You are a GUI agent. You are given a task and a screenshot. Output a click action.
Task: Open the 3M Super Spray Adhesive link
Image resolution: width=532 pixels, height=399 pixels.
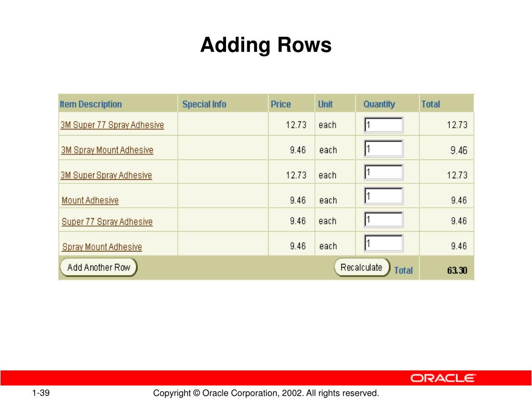pyautogui.click(x=106, y=175)
